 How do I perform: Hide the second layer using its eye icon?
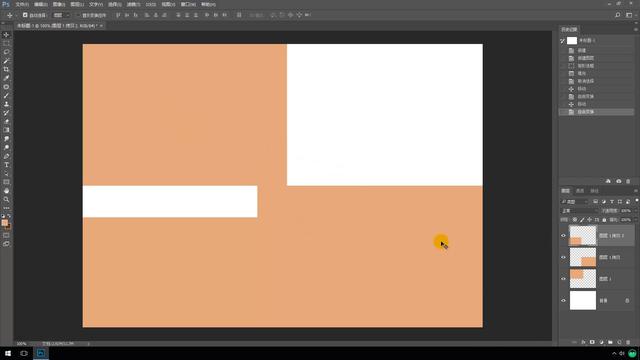[563, 257]
